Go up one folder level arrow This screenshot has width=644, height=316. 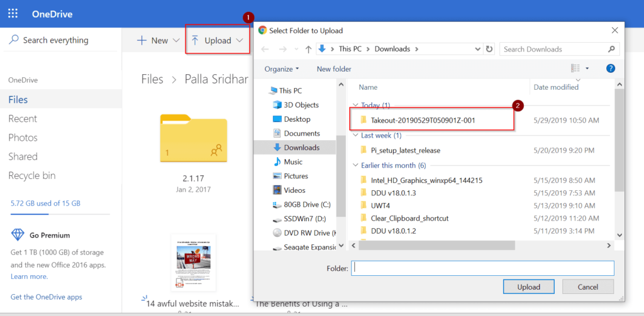(x=308, y=49)
